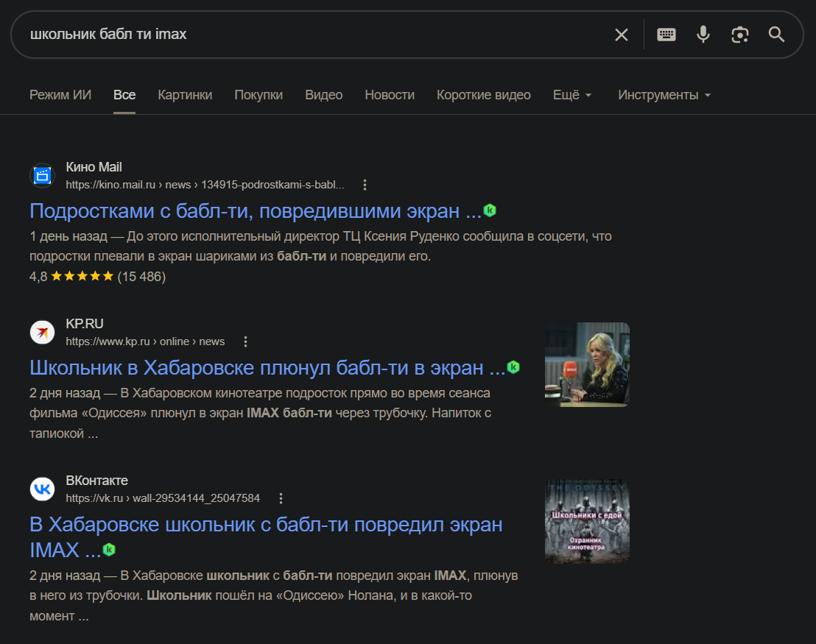The image size is (816, 644).
Task: Select the Все tab
Action: (124, 95)
